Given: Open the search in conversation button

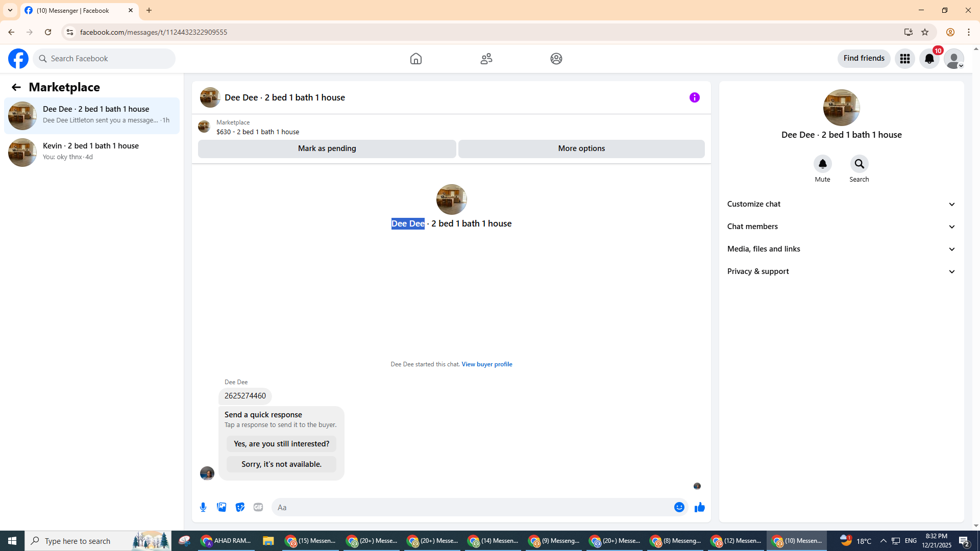Looking at the screenshot, I should point(859,164).
